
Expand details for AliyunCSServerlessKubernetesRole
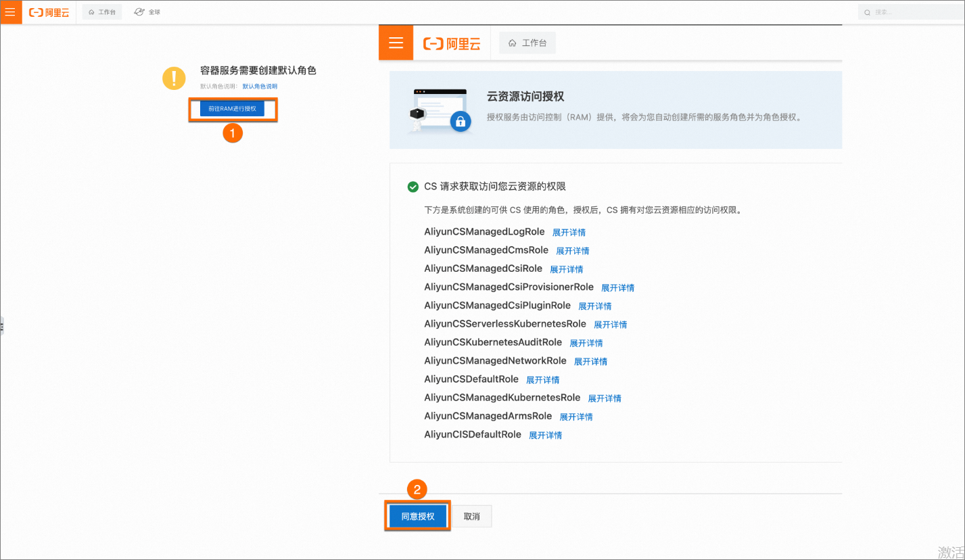click(x=611, y=324)
